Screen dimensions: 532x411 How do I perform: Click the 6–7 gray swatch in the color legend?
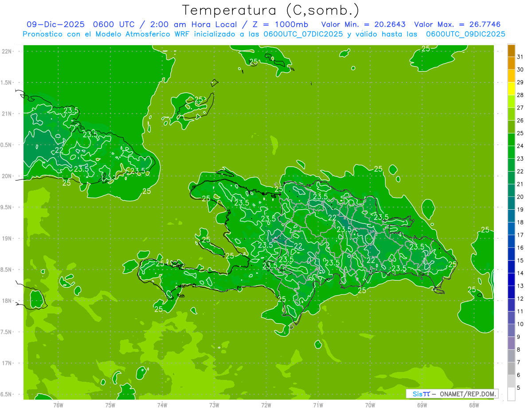511,369
